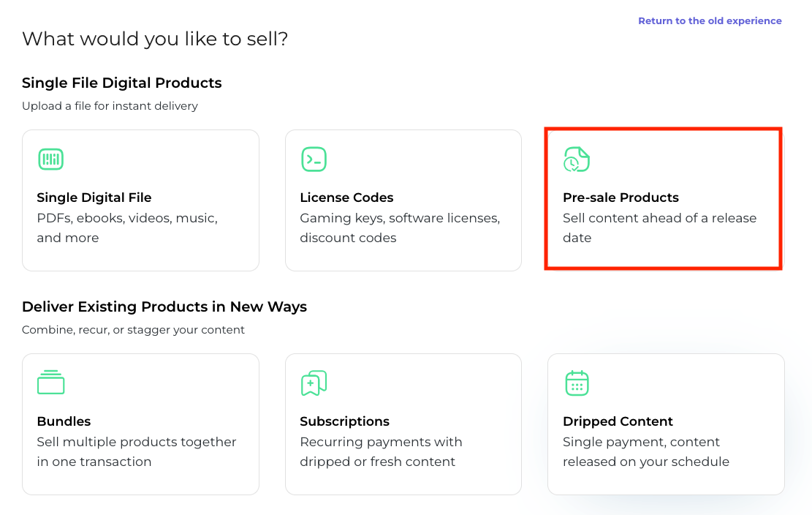Click the terminal prompt icon for License Codes
Viewport: 812px width, 515px height.
[314, 159]
